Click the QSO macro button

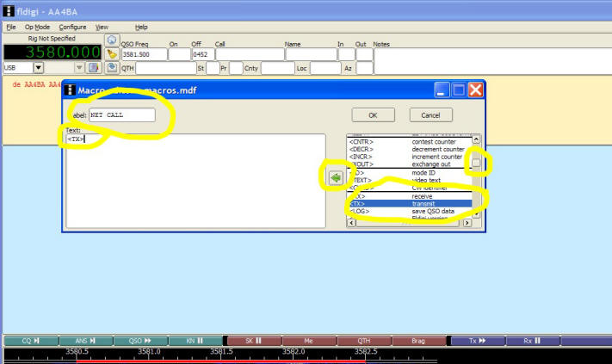coord(140,341)
